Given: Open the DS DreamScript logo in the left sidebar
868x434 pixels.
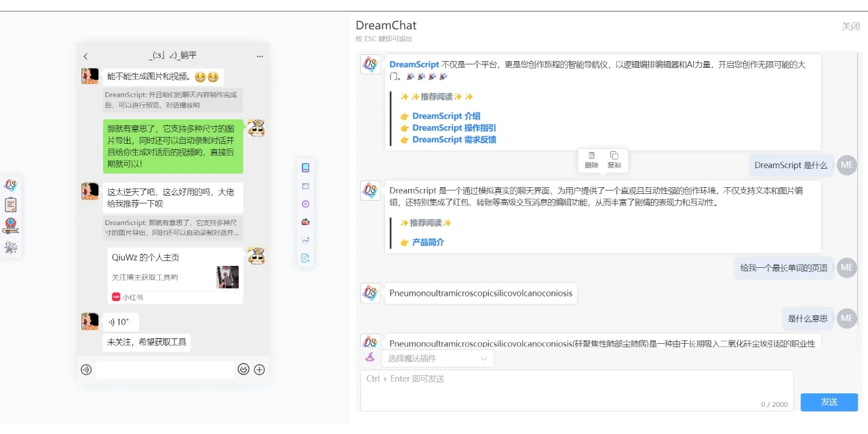Looking at the screenshot, I should (x=11, y=184).
